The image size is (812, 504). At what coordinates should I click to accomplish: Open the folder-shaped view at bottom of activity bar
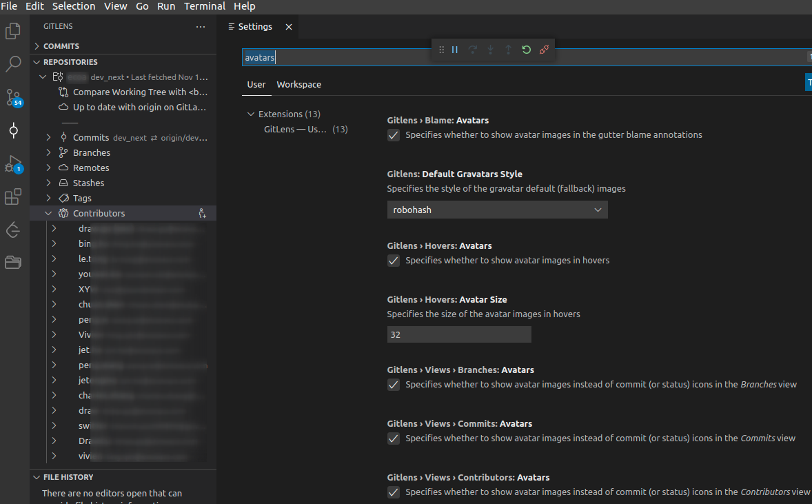pos(13,263)
